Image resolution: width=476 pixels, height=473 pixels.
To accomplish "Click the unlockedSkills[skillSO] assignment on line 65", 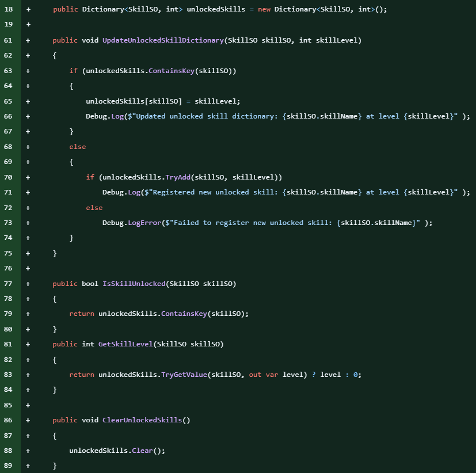I will coord(163,101).
